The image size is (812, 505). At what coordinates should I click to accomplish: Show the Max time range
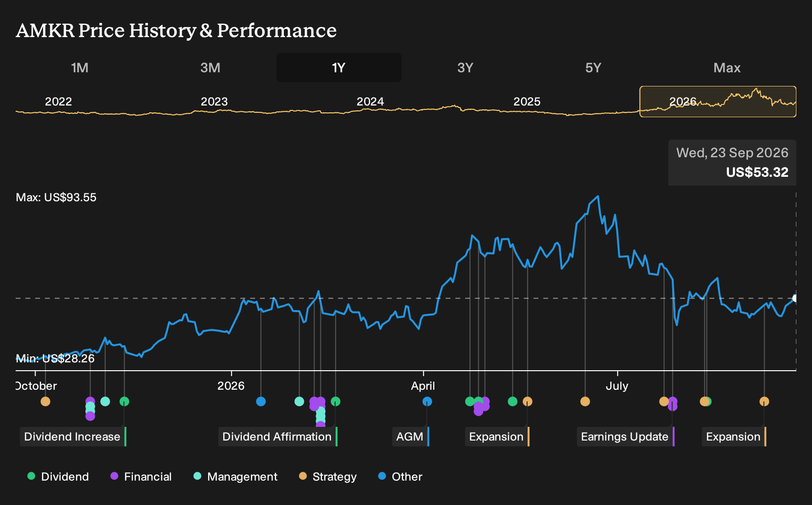click(727, 67)
